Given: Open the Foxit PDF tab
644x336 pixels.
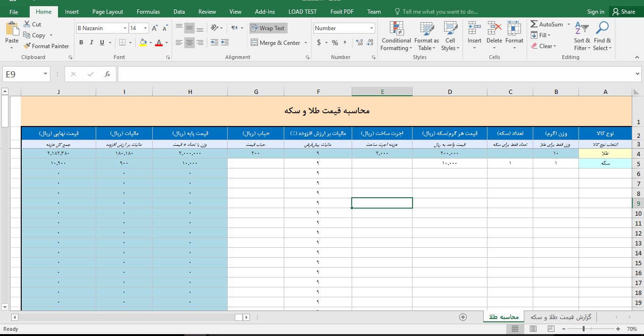Looking at the screenshot, I should (x=342, y=12).
